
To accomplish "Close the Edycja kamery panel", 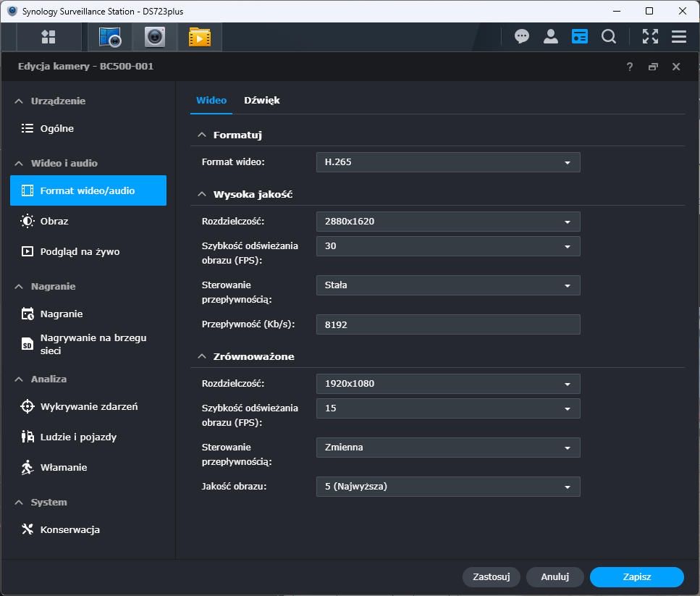I will point(676,67).
